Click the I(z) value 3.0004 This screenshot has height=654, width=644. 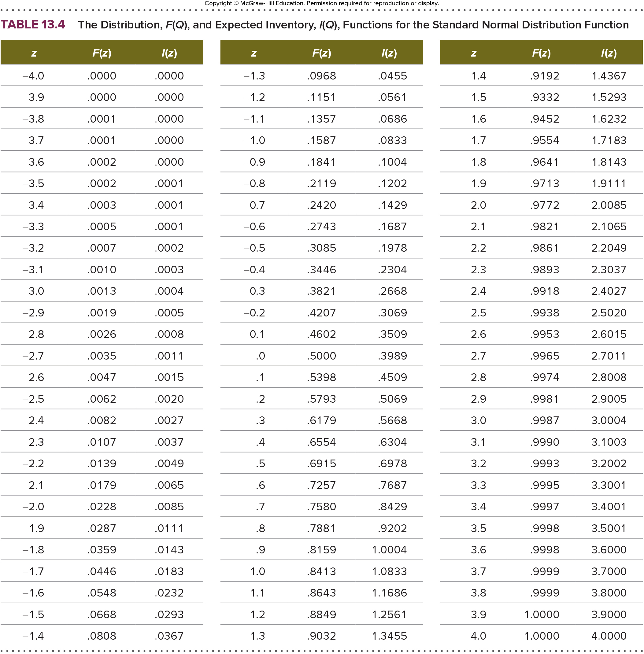[x=609, y=420]
